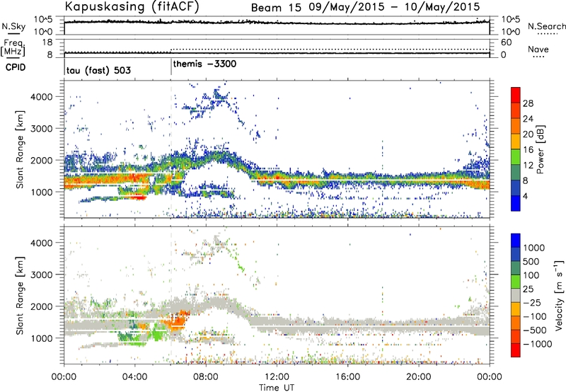
Task: Click the '16:00' time axis tick label
Action: pyautogui.click(x=347, y=377)
